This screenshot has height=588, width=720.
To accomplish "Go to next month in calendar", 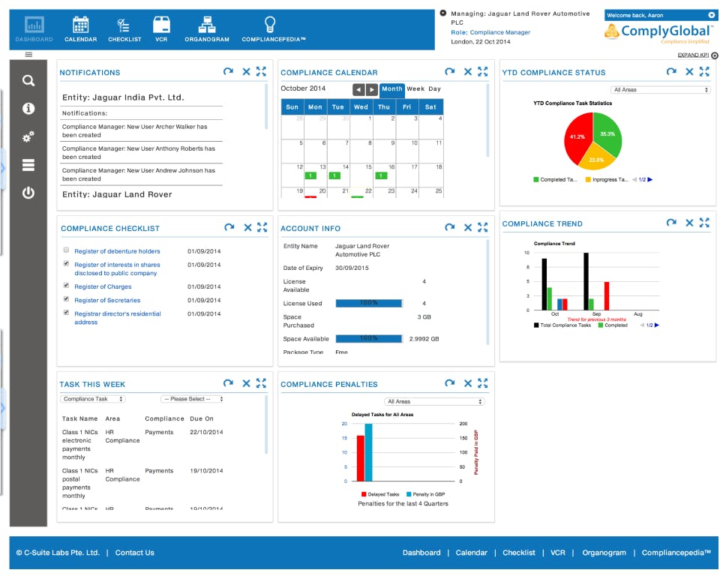I will tap(372, 89).
